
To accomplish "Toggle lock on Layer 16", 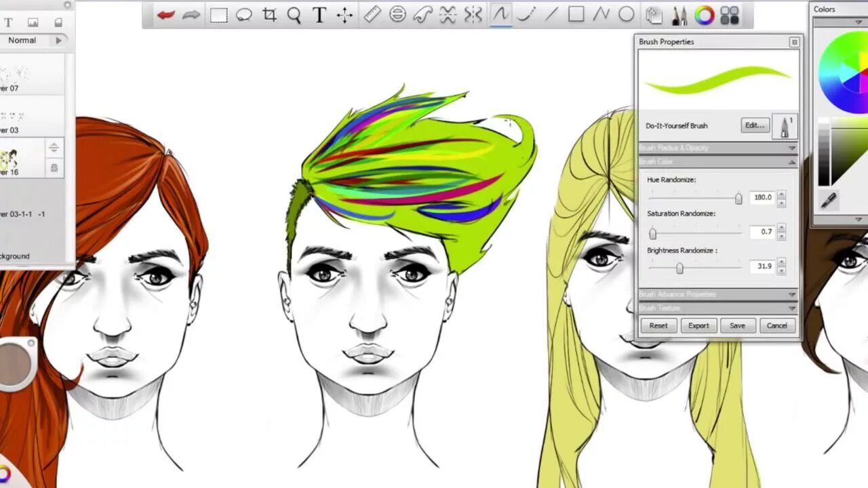I will pyautogui.click(x=54, y=168).
